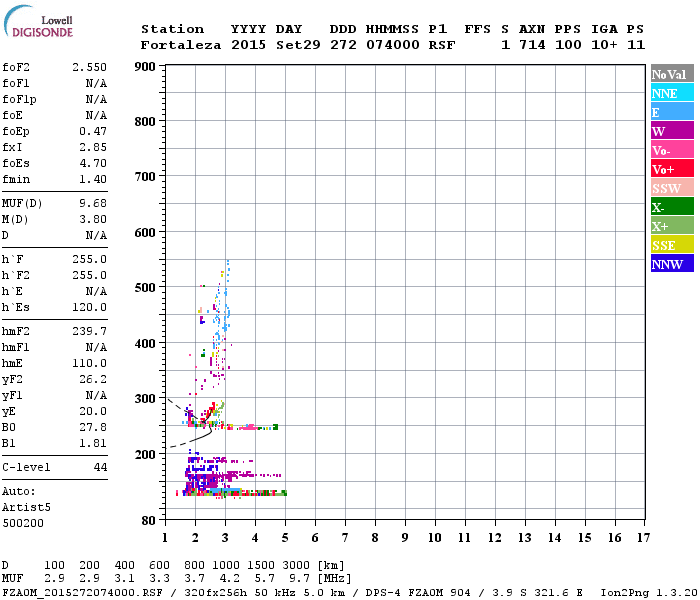700x600 pixels.
Task: Click the Ion2Png 1.3.20 version text
Action: [649, 592]
